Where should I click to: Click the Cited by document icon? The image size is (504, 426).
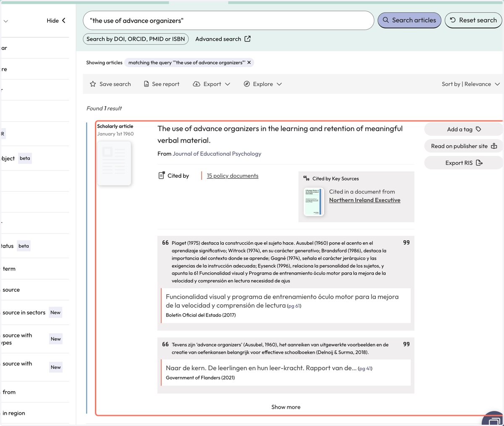click(161, 175)
